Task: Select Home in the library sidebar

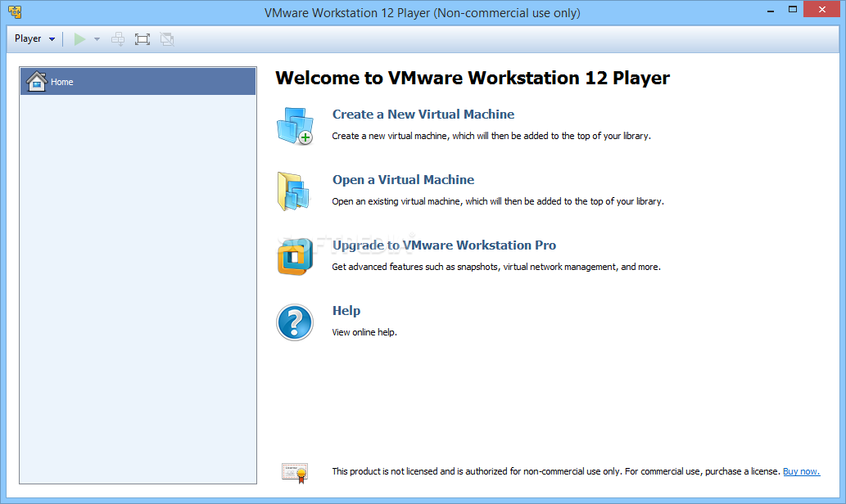Action: coord(138,82)
